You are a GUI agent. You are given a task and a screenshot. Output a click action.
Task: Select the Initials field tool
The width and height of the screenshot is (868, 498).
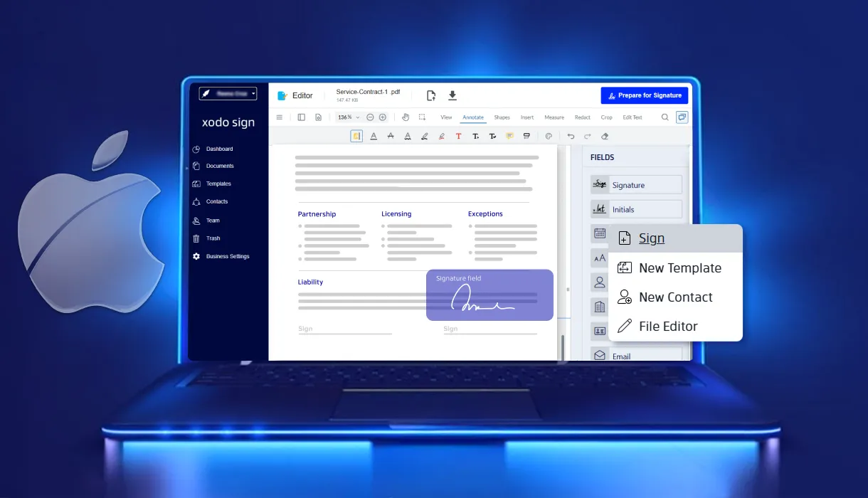636,208
